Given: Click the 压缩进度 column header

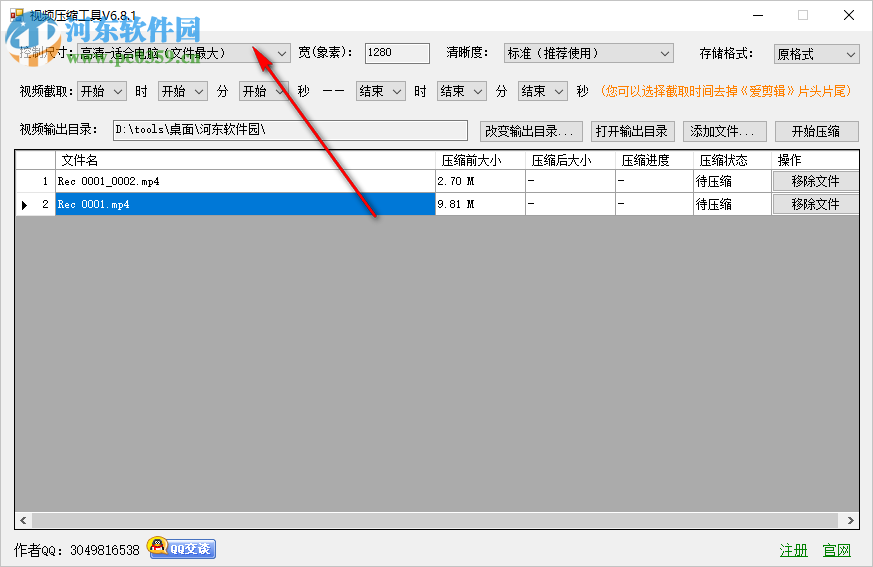Looking at the screenshot, I should click(x=654, y=160).
